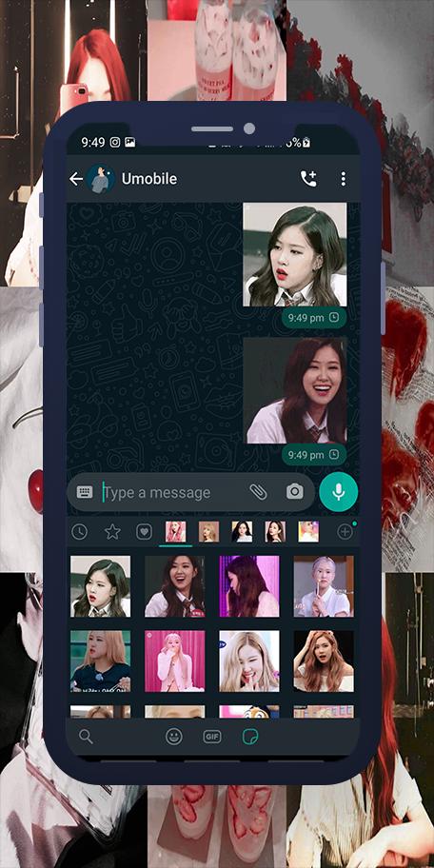This screenshot has width=434, height=868.
Task: Add sticker packs with plus icon
Action: click(345, 532)
